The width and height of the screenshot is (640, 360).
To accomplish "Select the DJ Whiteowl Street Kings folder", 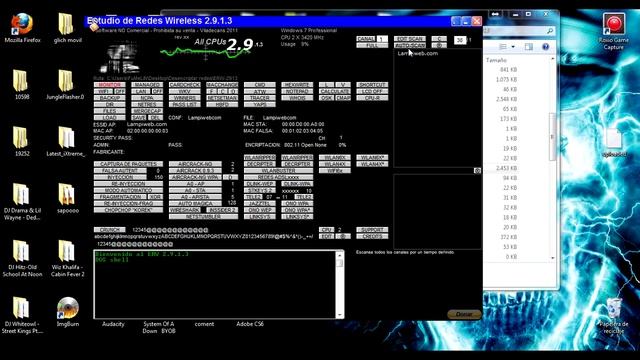I will (22, 315).
